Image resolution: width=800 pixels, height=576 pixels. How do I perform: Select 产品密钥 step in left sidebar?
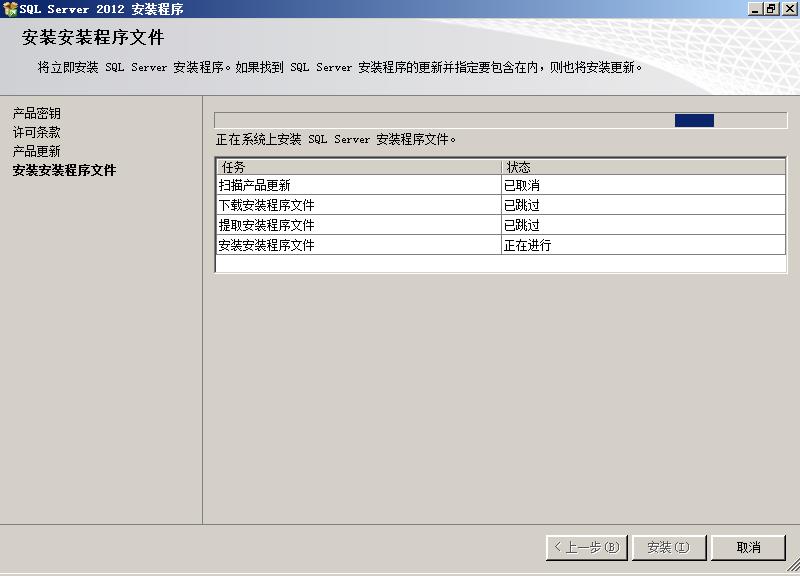[36, 114]
